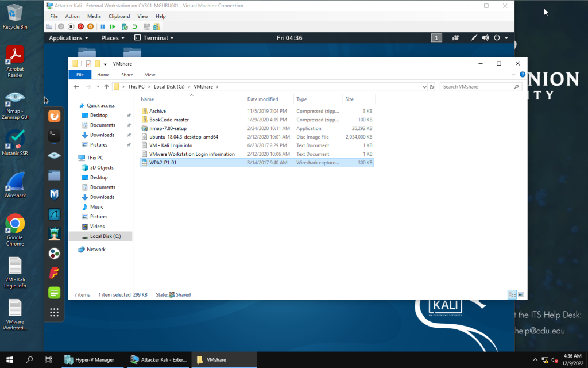The height and width of the screenshot is (368, 588).
Task: Open Firefox from the Kali dock
Action: click(55, 116)
